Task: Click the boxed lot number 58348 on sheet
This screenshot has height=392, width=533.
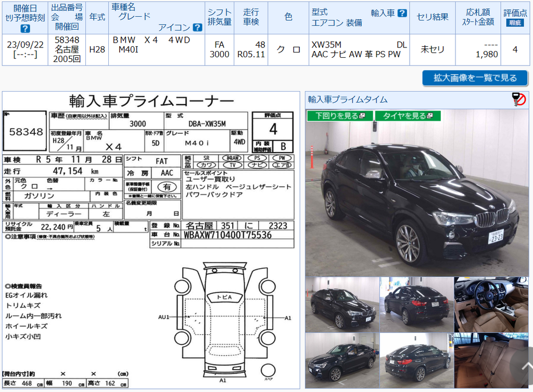Action: pos(25,132)
